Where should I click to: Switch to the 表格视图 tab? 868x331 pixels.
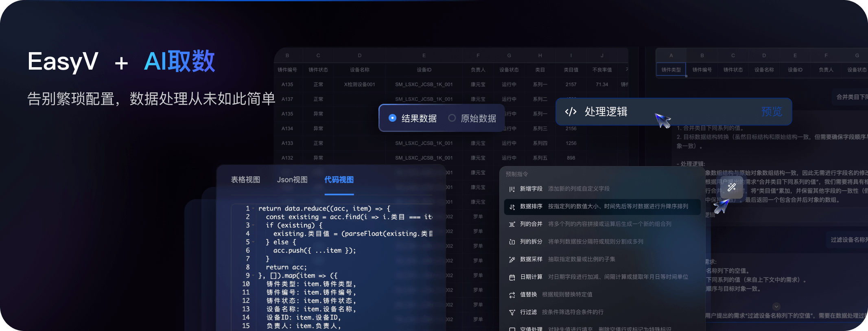[x=245, y=180]
